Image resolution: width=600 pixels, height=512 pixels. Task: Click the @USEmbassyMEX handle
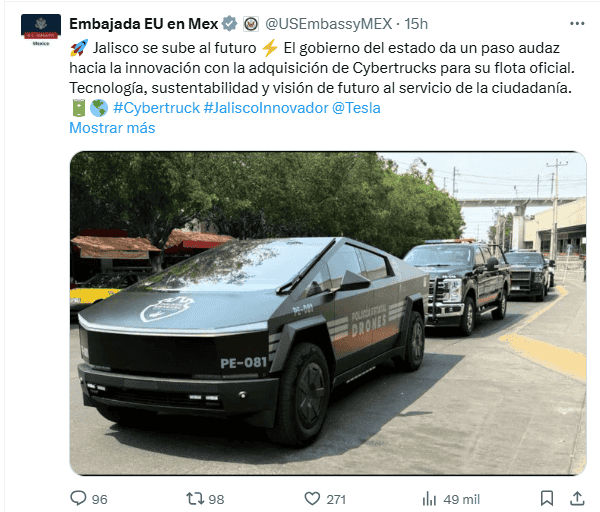point(329,24)
